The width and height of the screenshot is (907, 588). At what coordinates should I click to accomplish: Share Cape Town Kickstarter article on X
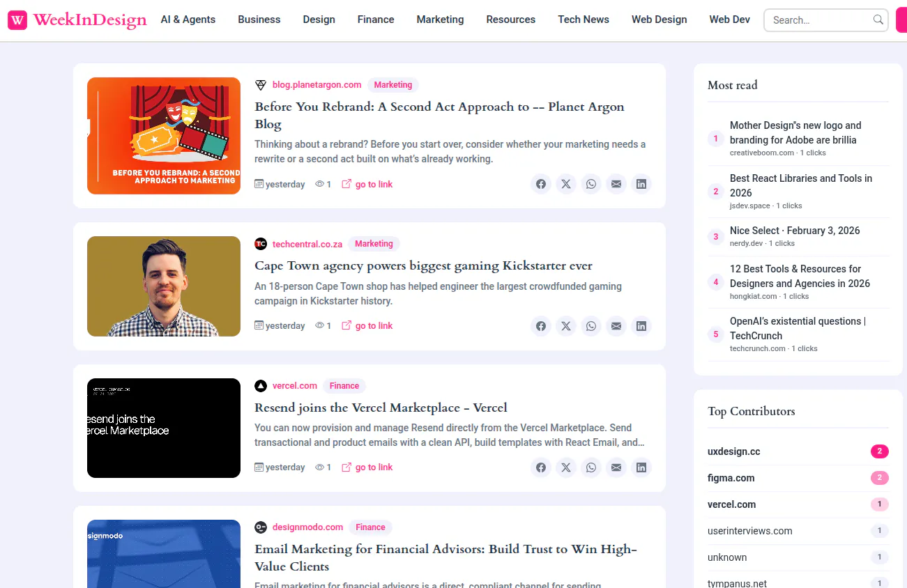pyautogui.click(x=566, y=325)
